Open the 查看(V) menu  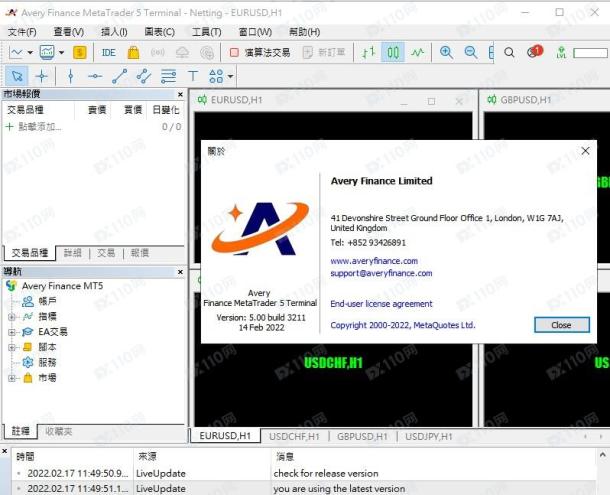pyautogui.click(x=68, y=32)
